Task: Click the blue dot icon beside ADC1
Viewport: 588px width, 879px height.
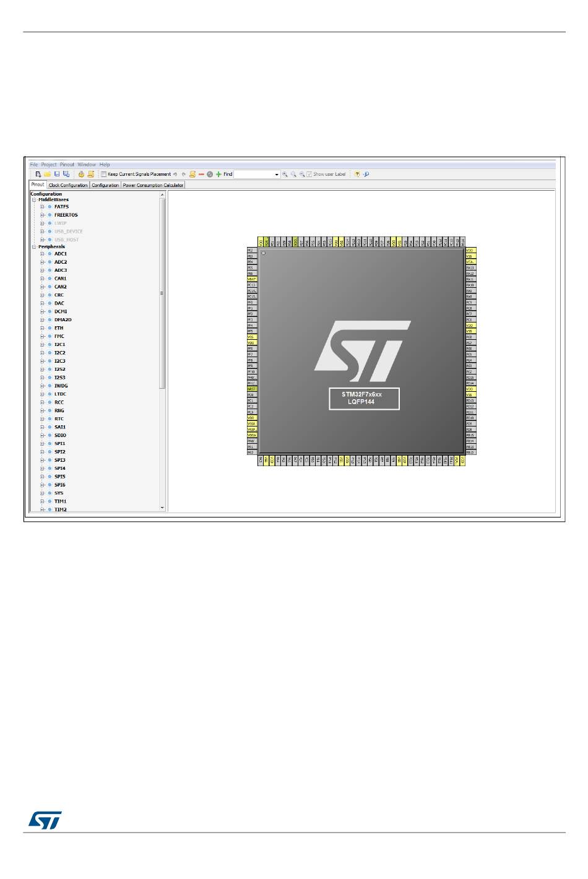Action: click(50, 254)
